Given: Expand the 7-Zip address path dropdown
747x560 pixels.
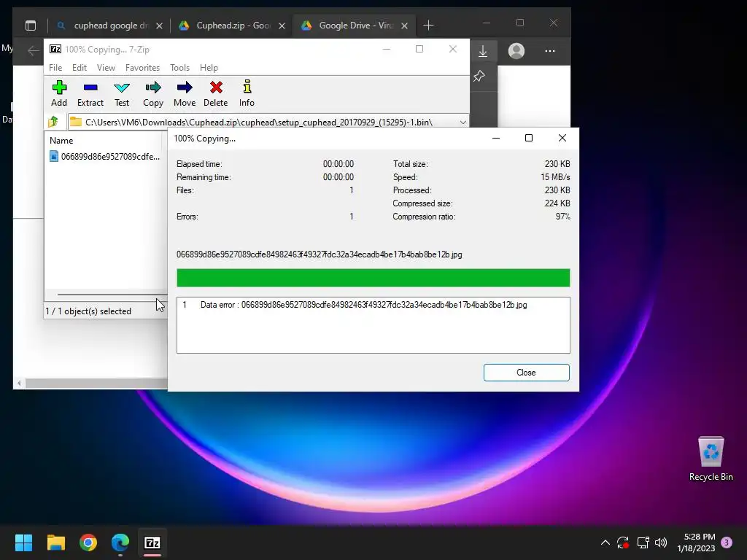Looking at the screenshot, I should pos(462,122).
